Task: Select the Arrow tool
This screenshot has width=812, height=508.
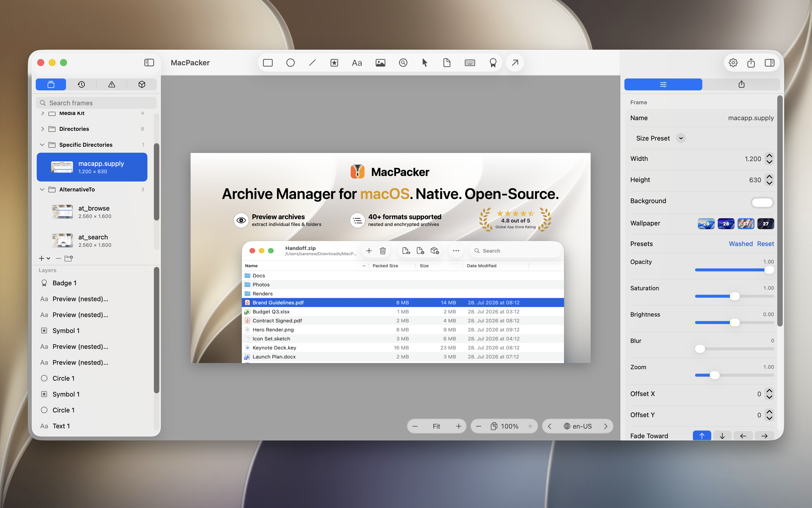Action: [x=515, y=63]
